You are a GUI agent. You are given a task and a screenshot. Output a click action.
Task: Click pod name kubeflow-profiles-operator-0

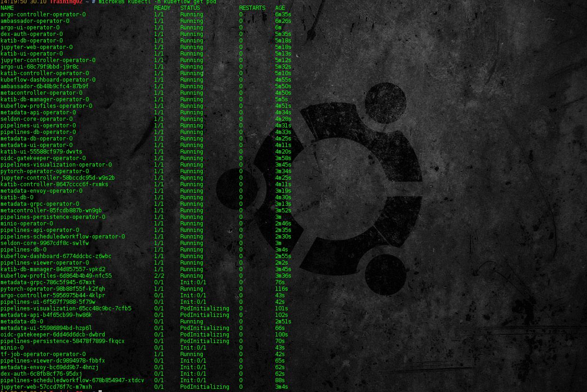[x=46, y=106]
